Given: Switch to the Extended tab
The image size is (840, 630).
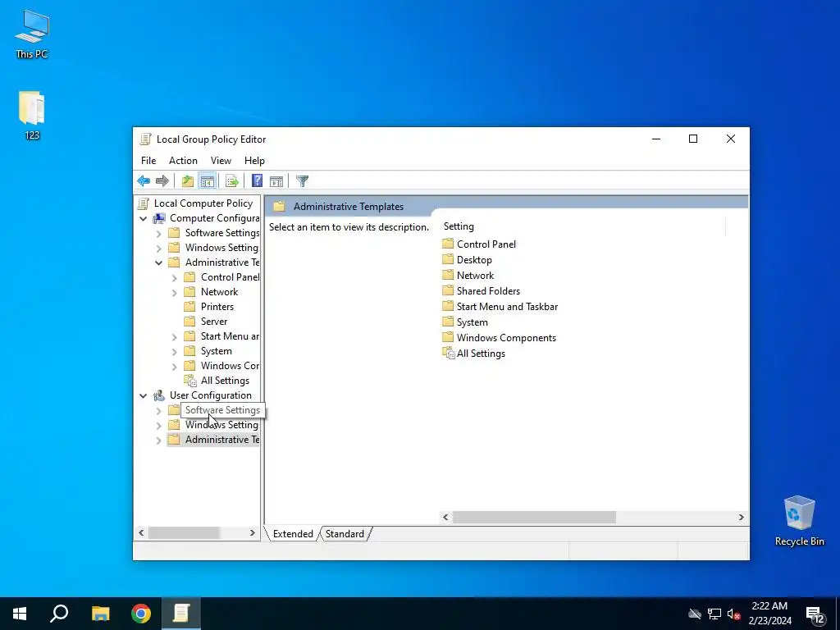Looking at the screenshot, I should [293, 534].
